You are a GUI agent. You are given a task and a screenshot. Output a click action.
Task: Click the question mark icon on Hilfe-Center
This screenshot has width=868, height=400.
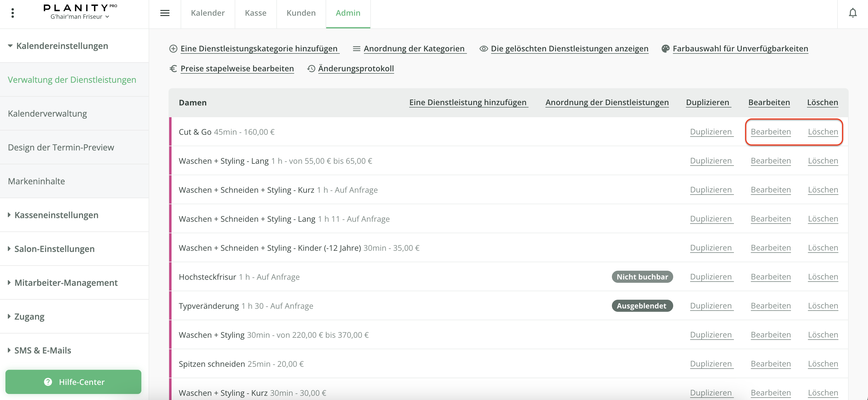pos(47,382)
